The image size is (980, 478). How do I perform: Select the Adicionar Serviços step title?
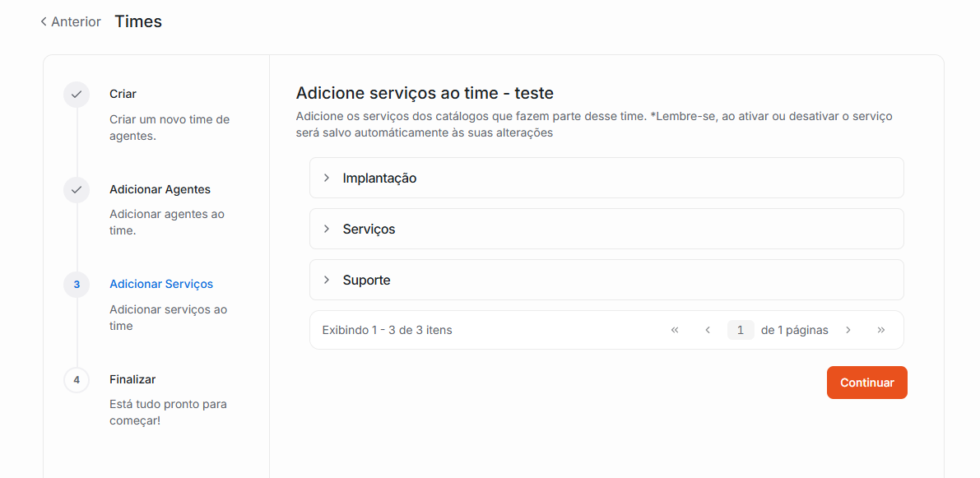[161, 284]
